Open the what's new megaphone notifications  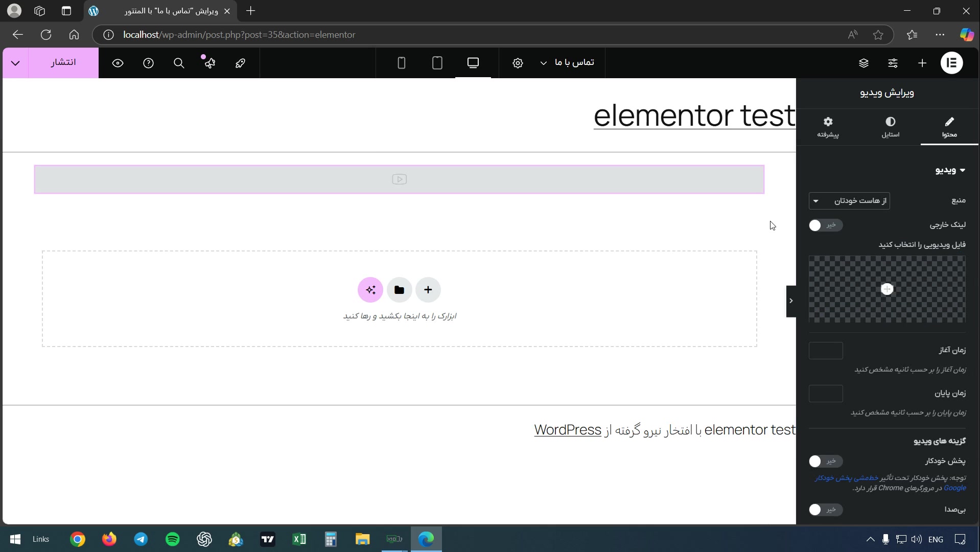[x=209, y=63]
